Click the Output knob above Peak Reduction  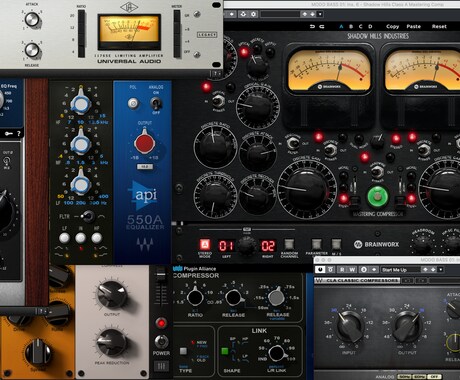coord(112,295)
